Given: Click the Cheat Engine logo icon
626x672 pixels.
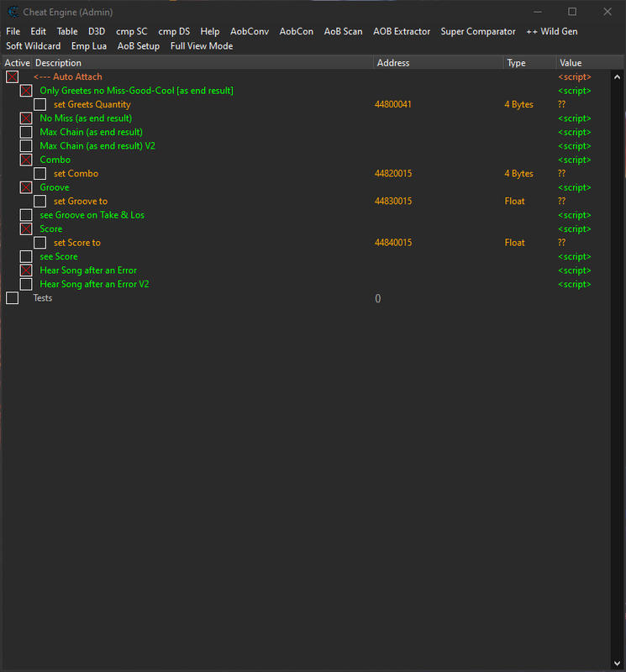Looking at the screenshot, I should 13,12.
